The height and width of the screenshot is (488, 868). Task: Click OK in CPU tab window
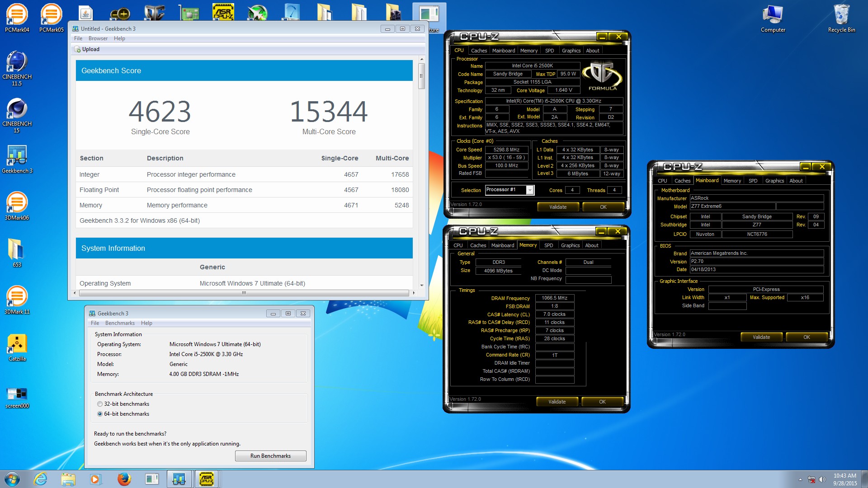point(603,207)
